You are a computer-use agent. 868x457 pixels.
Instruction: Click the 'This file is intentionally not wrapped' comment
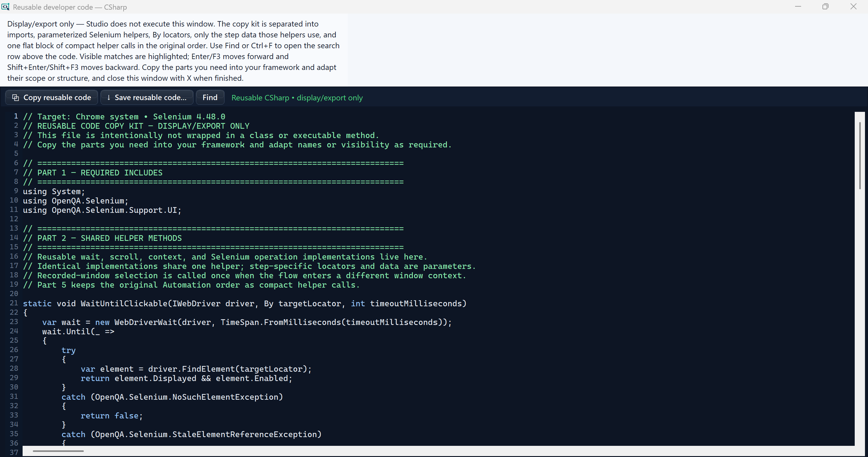(x=201, y=135)
